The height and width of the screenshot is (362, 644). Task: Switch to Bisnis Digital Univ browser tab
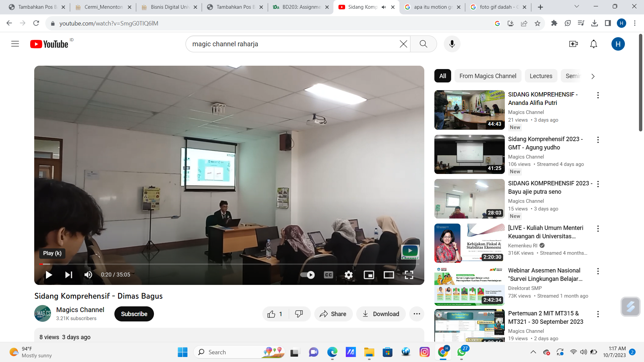(x=169, y=7)
